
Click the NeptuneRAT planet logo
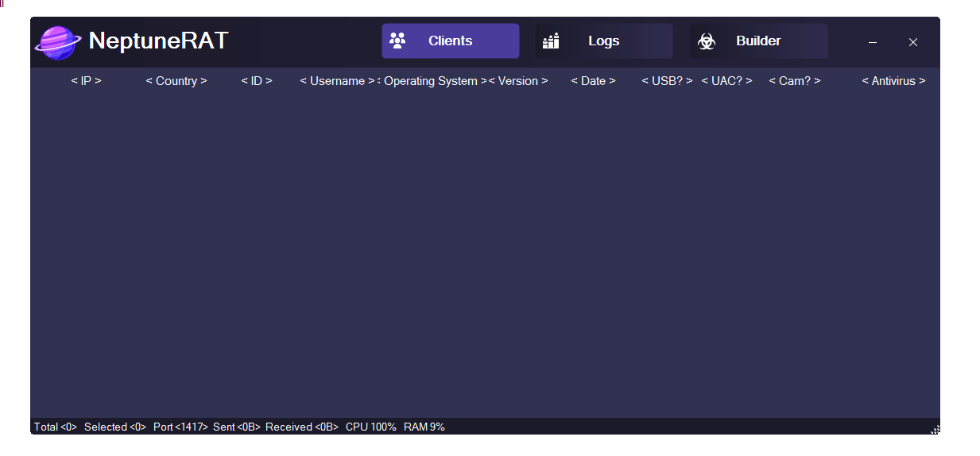click(x=58, y=41)
